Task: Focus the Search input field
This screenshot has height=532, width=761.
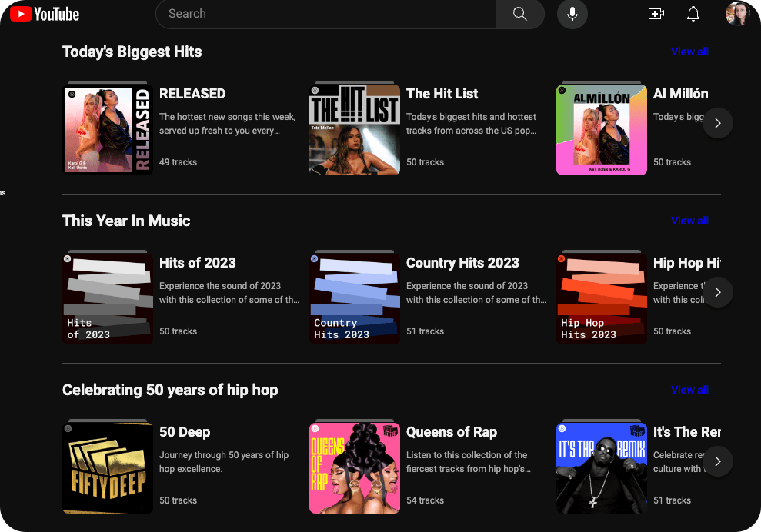Action: coord(325,14)
